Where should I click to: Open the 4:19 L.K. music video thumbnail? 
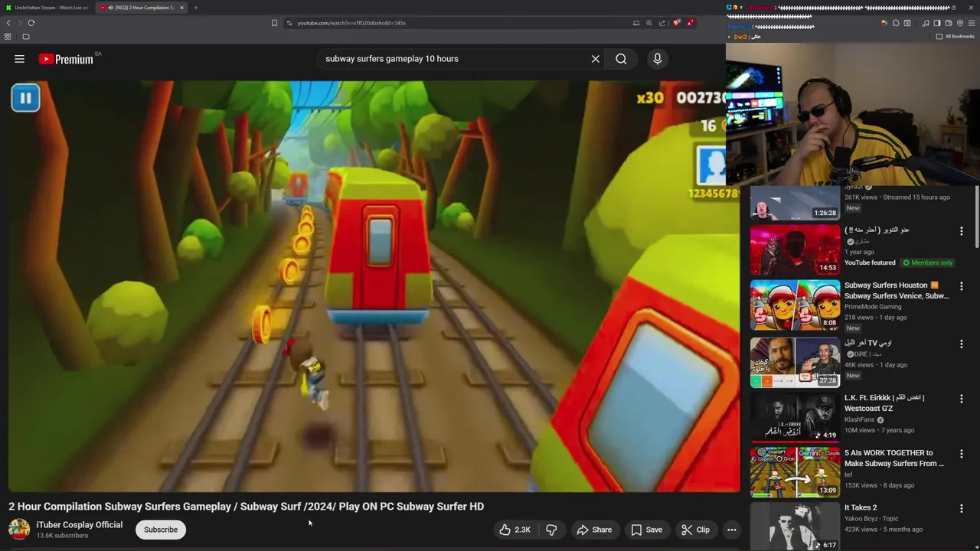point(795,417)
